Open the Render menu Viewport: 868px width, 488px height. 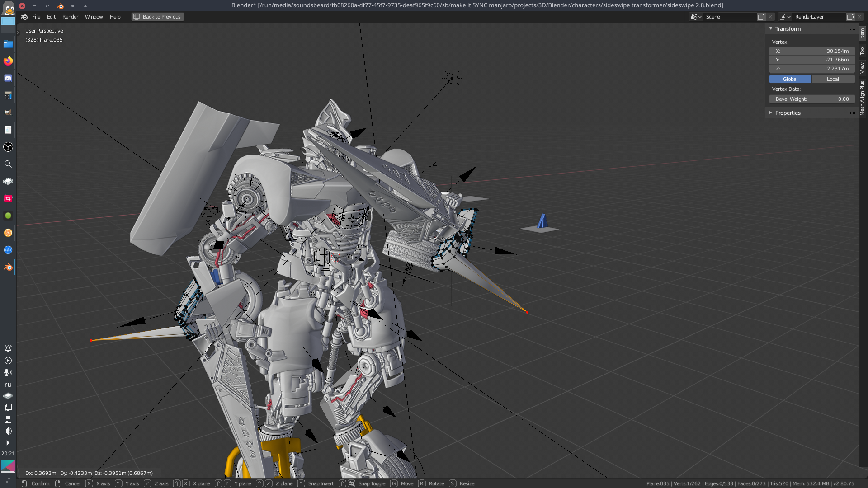70,17
